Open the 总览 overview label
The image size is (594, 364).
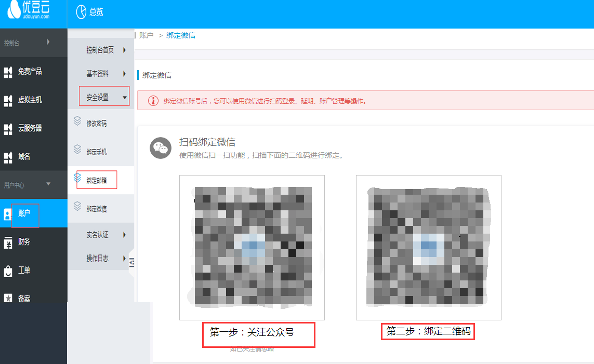[x=96, y=12]
